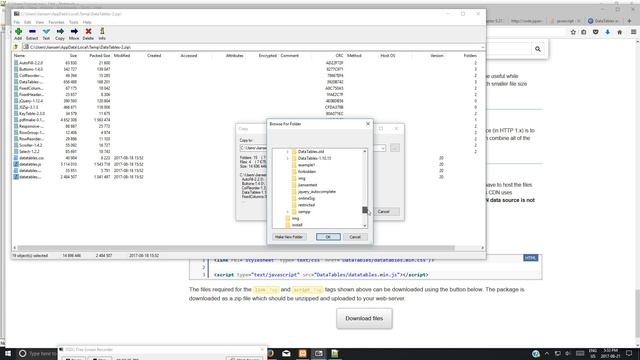The height and width of the screenshot is (360, 640).
Task: Sort by the Name column header
Action: point(19,56)
